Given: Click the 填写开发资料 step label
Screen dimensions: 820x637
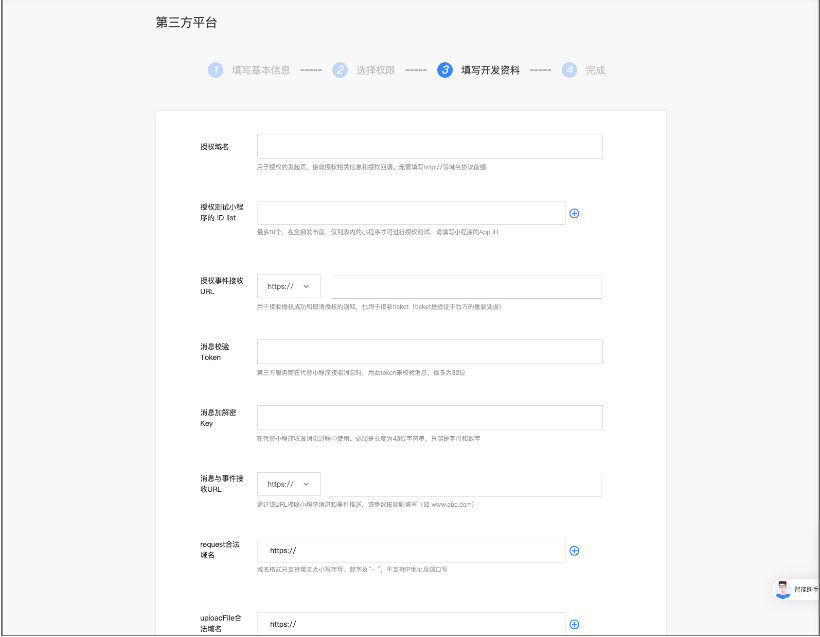Looking at the screenshot, I should [490, 70].
